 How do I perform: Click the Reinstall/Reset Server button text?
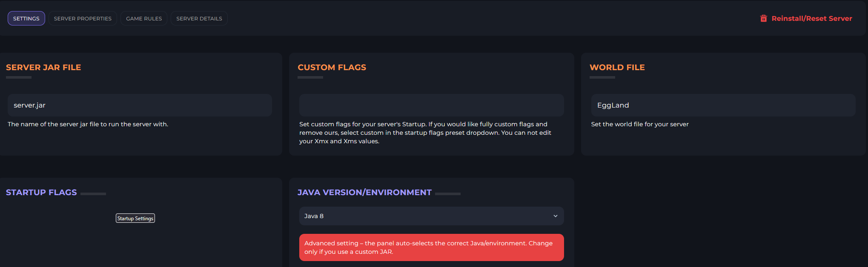(811, 18)
